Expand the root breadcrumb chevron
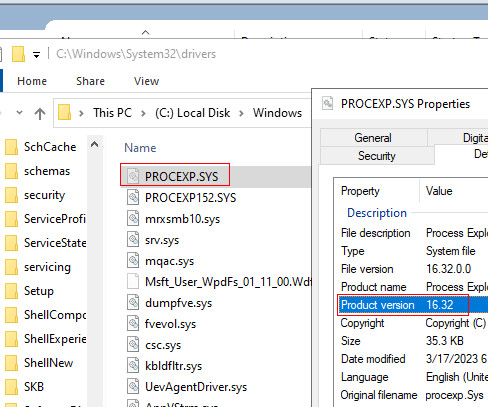The height and width of the screenshot is (407, 488). 81,113
